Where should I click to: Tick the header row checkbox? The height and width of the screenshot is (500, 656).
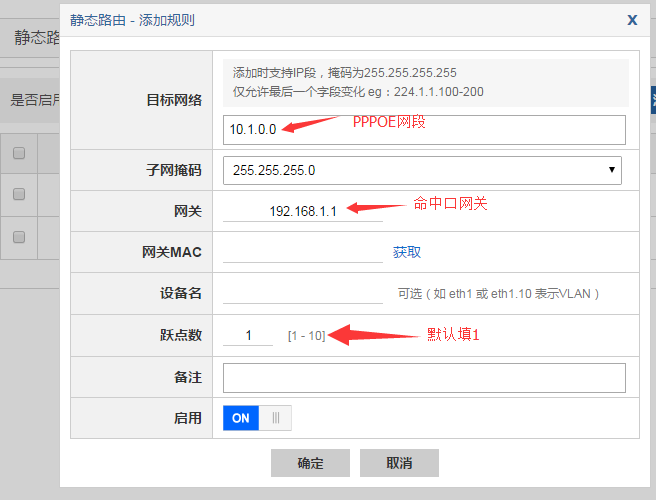coord(19,153)
